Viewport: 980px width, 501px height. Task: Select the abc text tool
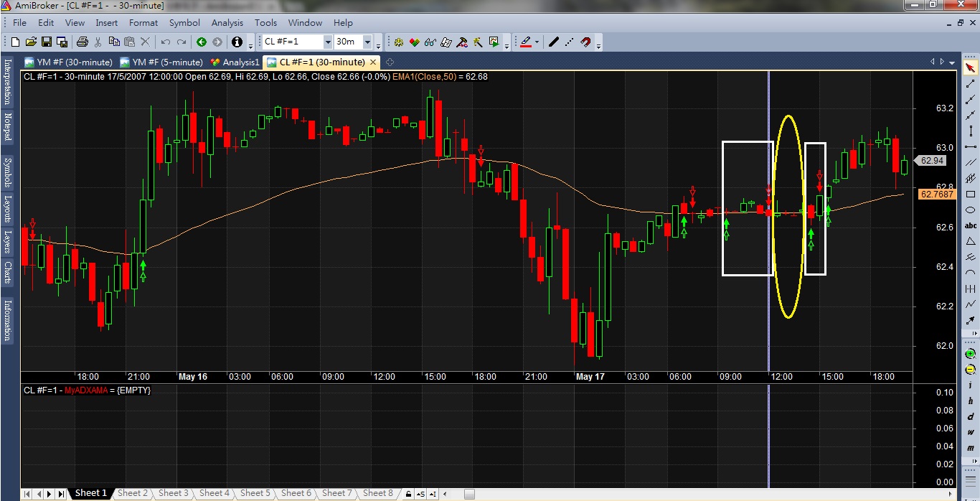[971, 225]
